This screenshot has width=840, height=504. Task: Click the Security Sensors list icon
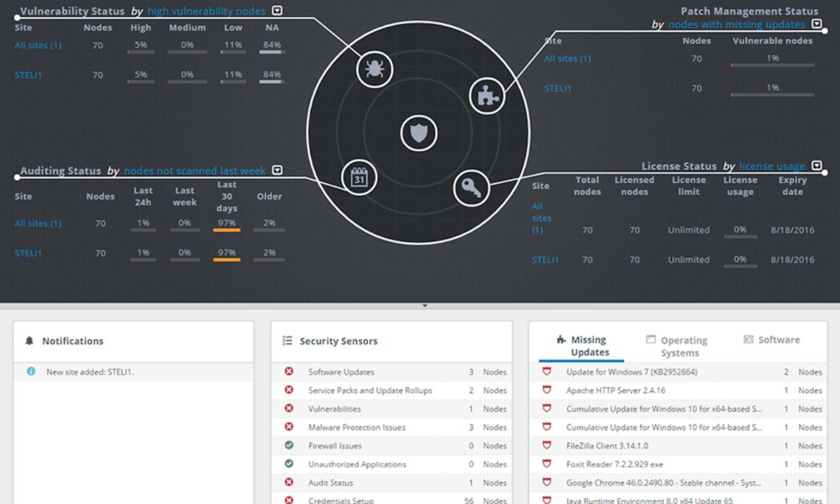(x=287, y=341)
